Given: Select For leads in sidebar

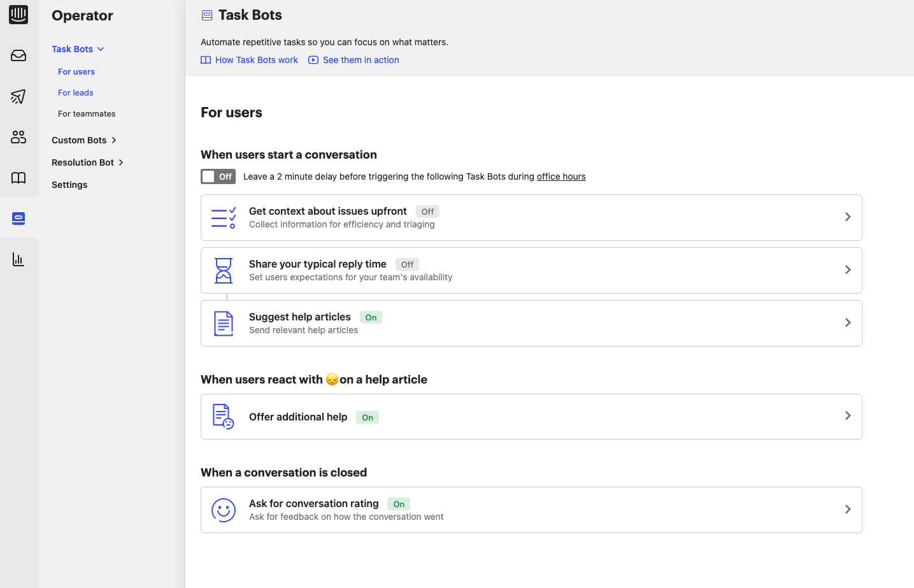Looking at the screenshot, I should 76,93.
